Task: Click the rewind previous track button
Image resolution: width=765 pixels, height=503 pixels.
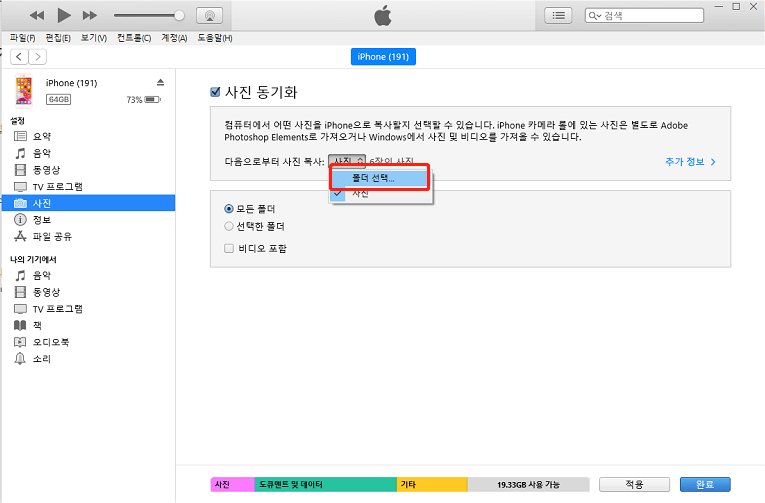Action: click(x=37, y=16)
